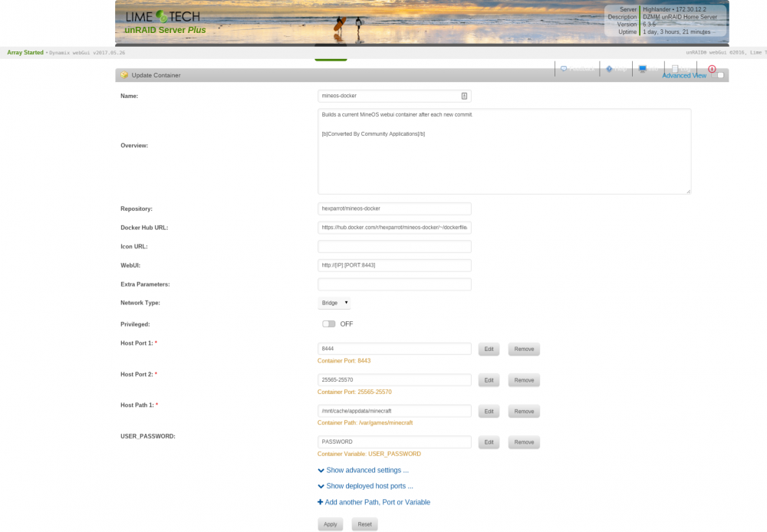This screenshot has width=767, height=532.
Task: Focus the Name input field
Action: coord(394,96)
